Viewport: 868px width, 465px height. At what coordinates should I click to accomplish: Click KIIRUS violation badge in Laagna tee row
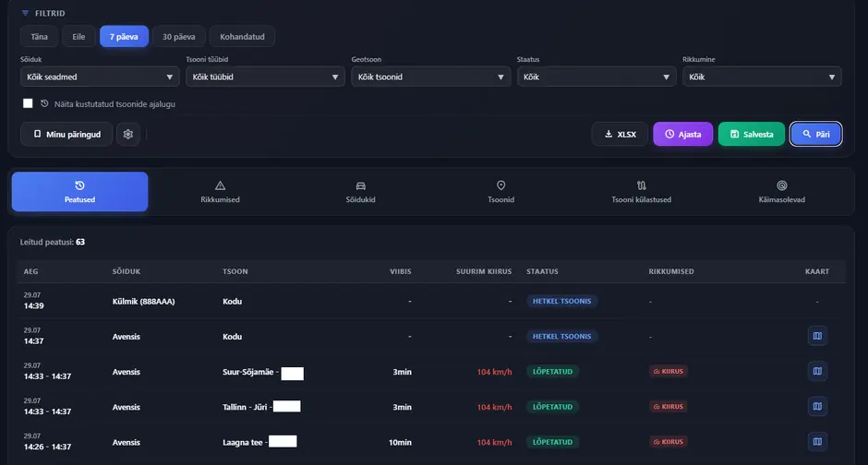coord(669,442)
